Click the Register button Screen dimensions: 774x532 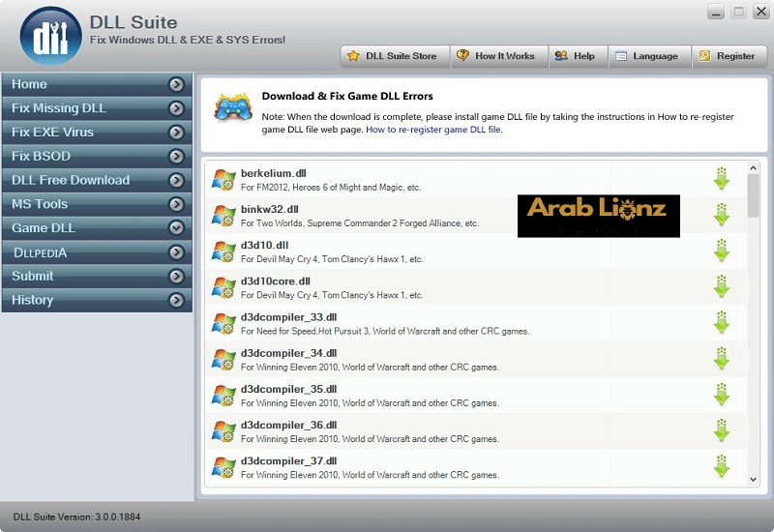[726, 56]
